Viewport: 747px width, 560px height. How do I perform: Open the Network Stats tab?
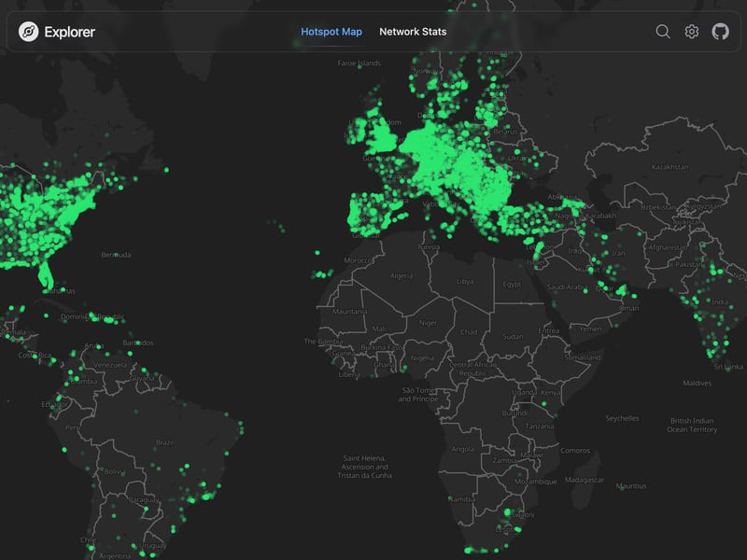(x=413, y=32)
